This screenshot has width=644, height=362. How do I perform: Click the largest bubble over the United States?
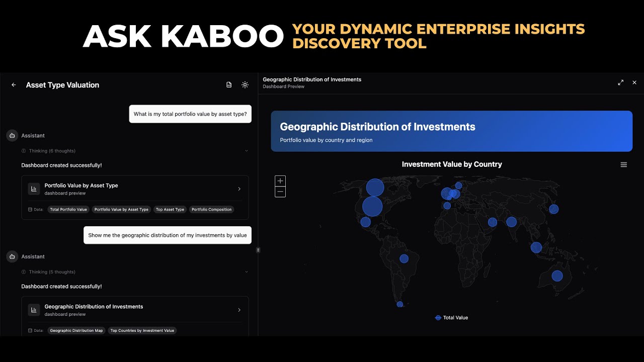(x=372, y=206)
